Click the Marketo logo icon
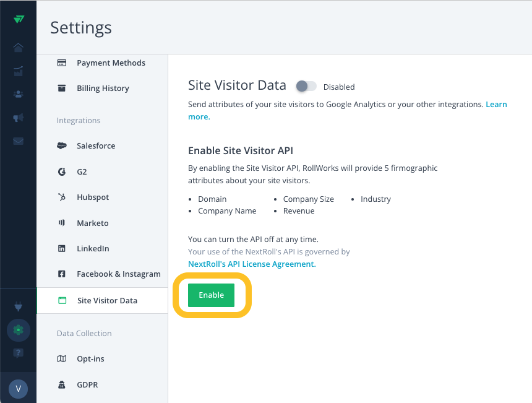Screen dimensions: 532x403 62,223
